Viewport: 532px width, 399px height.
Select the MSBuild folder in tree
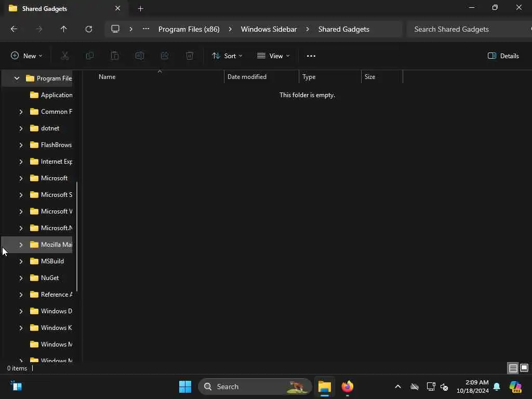(x=47, y=261)
